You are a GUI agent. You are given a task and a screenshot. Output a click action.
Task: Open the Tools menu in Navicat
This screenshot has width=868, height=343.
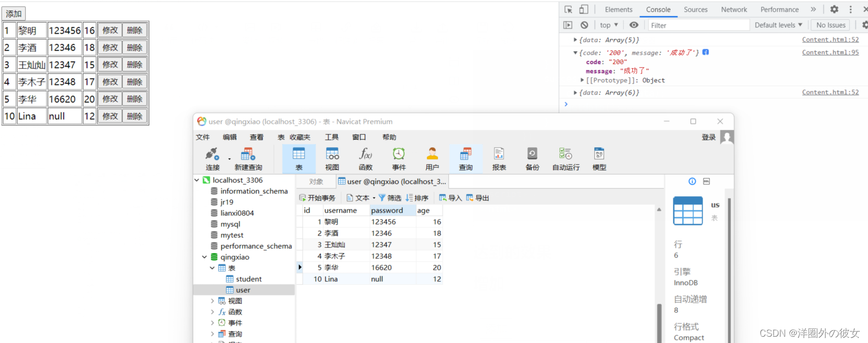click(x=332, y=137)
